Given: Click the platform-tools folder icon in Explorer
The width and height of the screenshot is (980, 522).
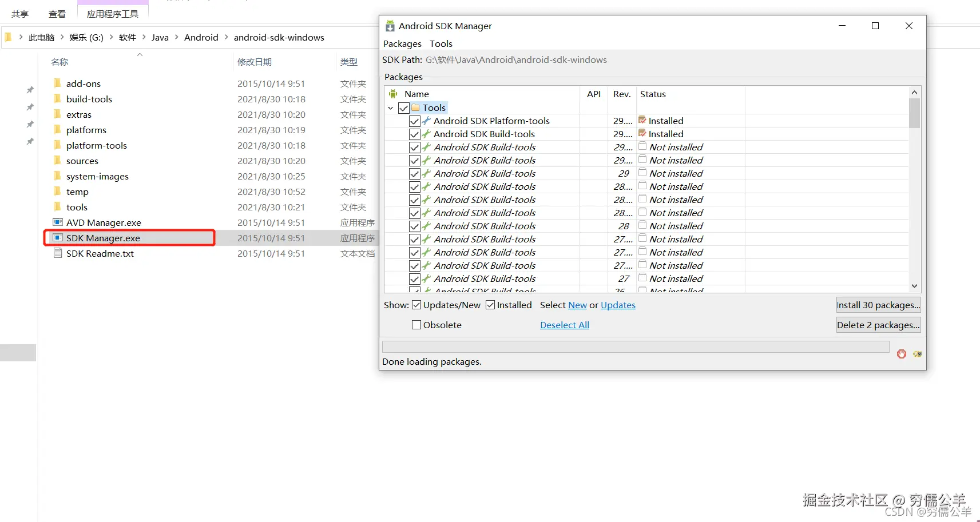Looking at the screenshot, I should (x=57, y=145).
